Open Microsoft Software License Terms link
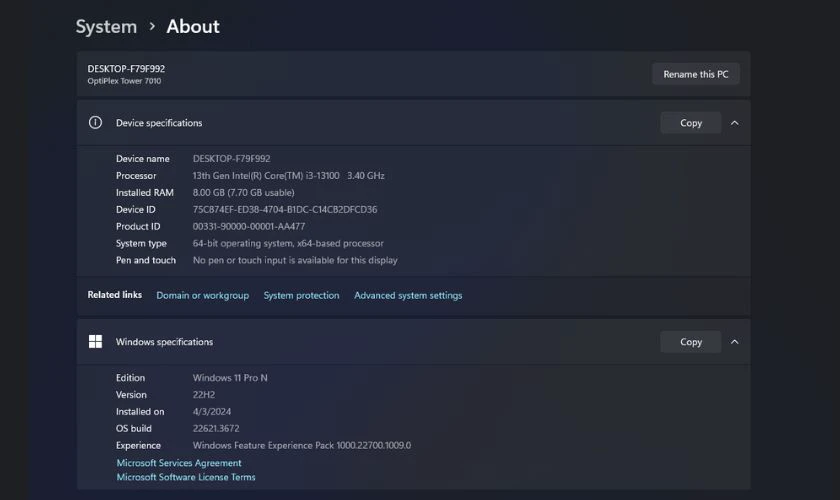840x500 pixels. [x=186, y=477]
